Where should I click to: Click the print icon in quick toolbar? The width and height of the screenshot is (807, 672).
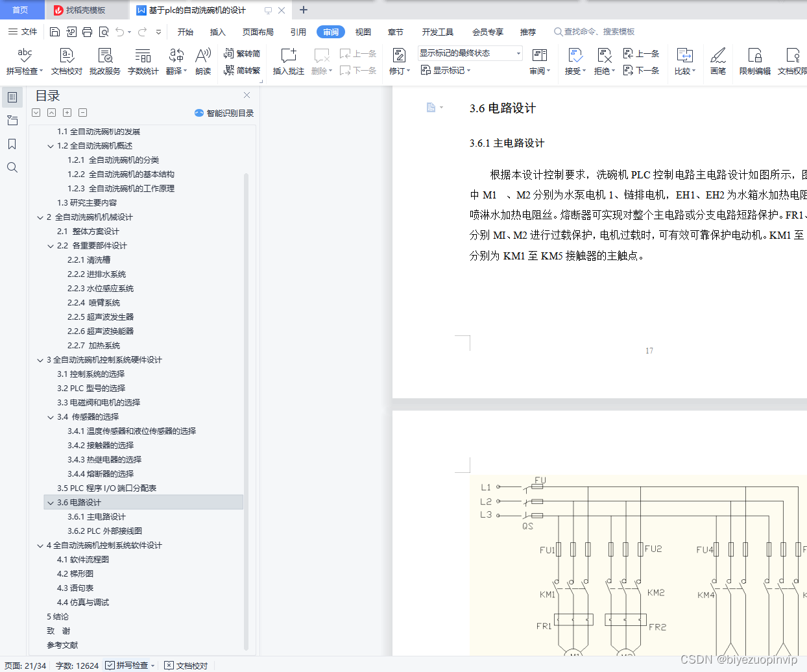coord(87,32)
